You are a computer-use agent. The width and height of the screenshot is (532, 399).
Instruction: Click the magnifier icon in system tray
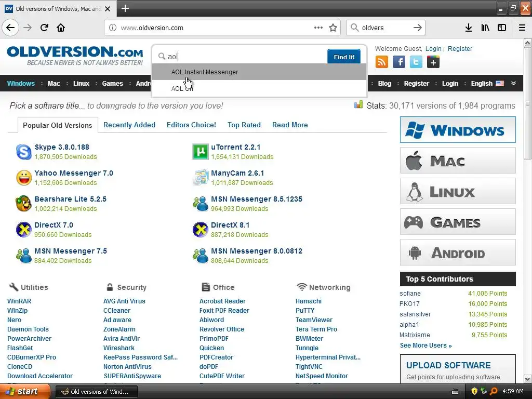(x=494, y=391)
